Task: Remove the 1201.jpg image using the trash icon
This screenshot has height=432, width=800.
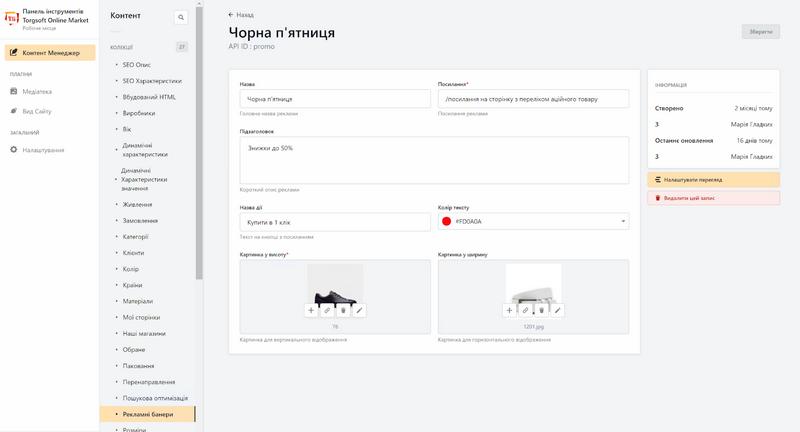Action: pyautogui.click(x=542, y=310)
